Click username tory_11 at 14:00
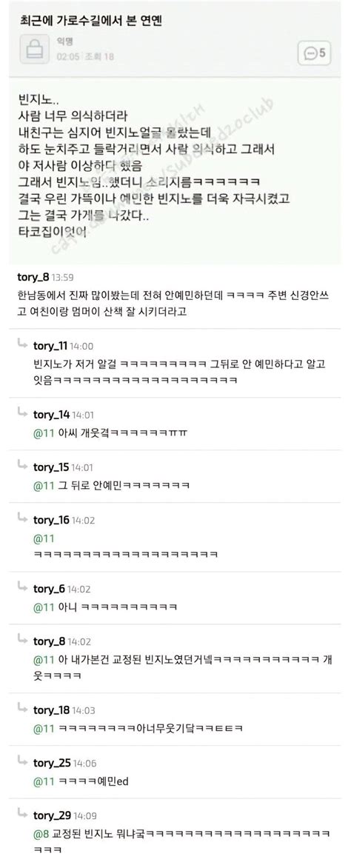Image resolution: width=351 pixels, height=868 pixels. click(x=51, y=346)
